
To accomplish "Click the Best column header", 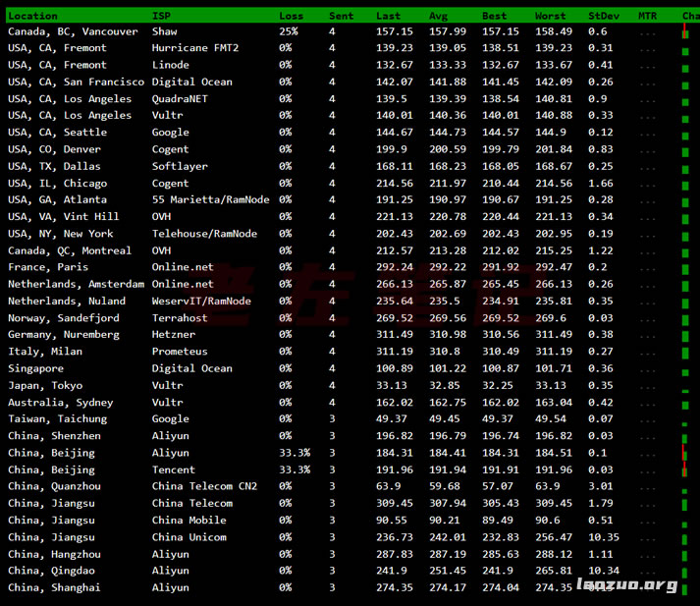I will (494, 16).
